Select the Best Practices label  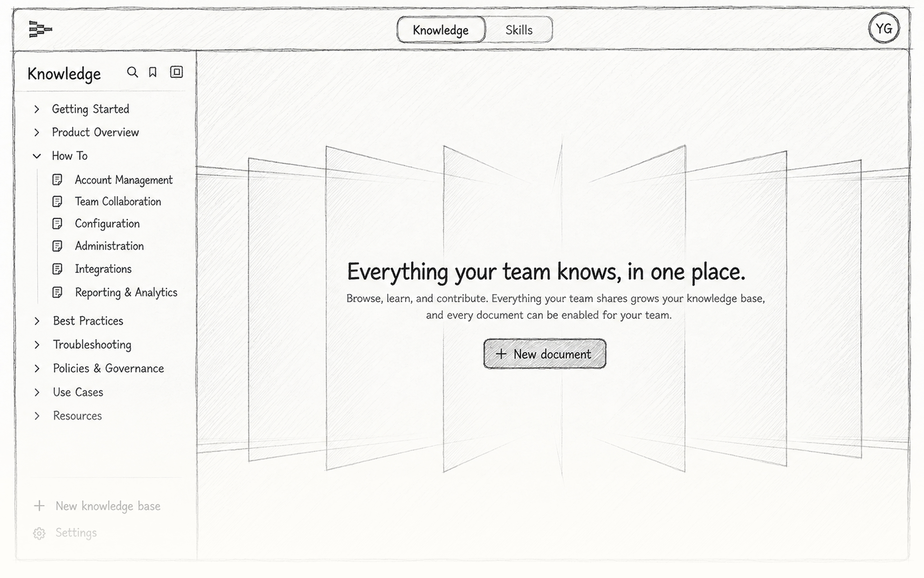point(88,321)
